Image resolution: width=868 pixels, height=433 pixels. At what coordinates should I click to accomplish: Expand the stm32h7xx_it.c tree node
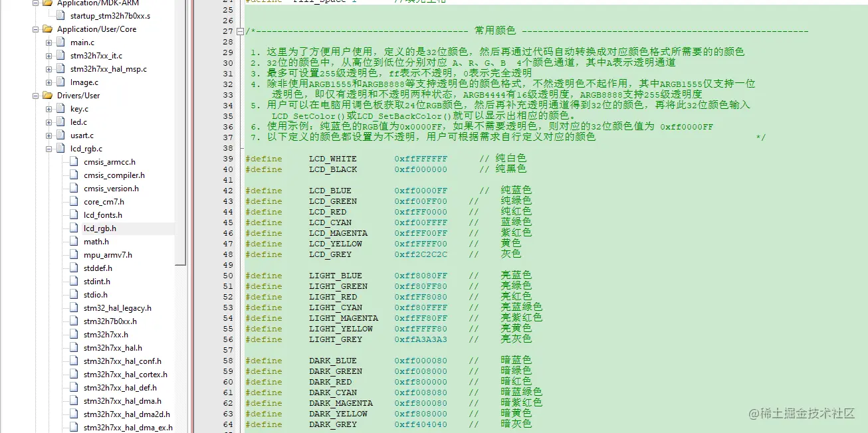pyautogui.click(x=49, y=56)
